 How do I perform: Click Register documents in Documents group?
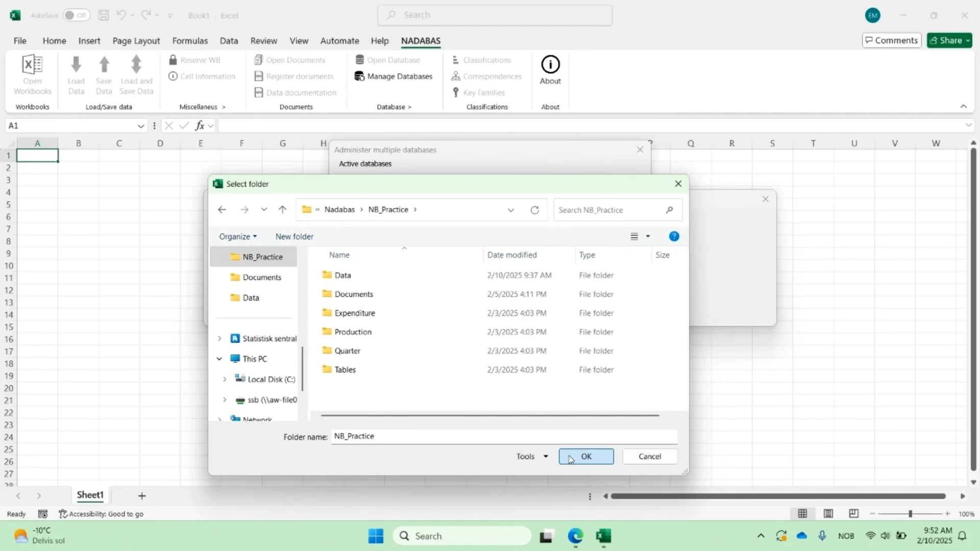coord(293,76)
